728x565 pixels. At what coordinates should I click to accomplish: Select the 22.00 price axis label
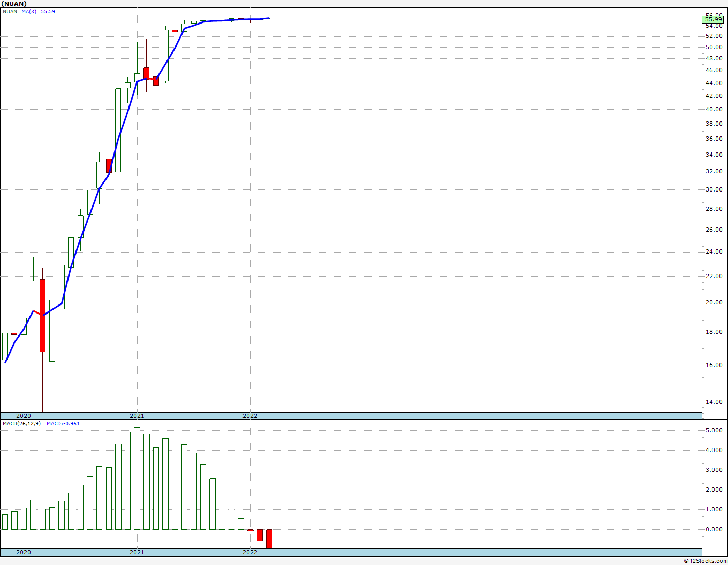coord(714,276)
